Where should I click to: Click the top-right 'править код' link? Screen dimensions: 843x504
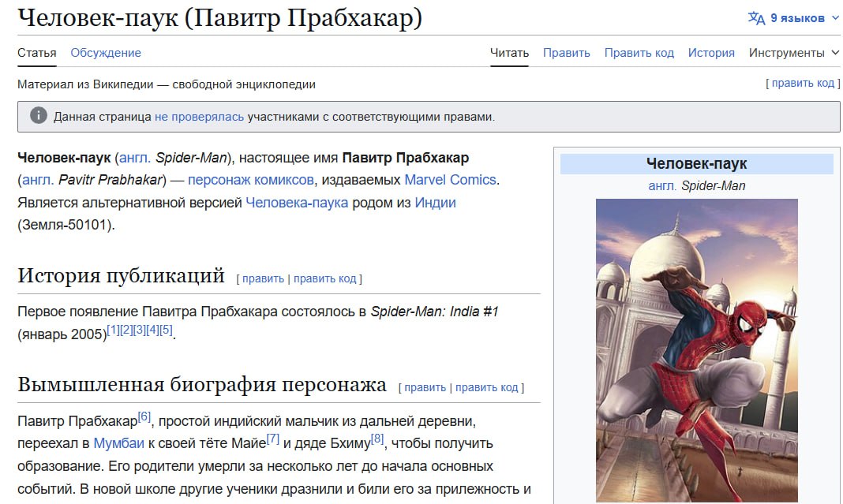pos(804,84)
